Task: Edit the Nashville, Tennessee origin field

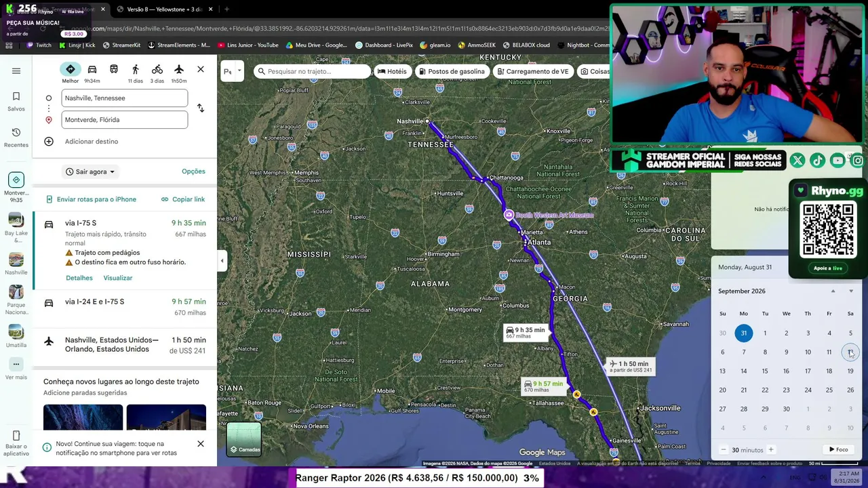Action: pos(125,98)
